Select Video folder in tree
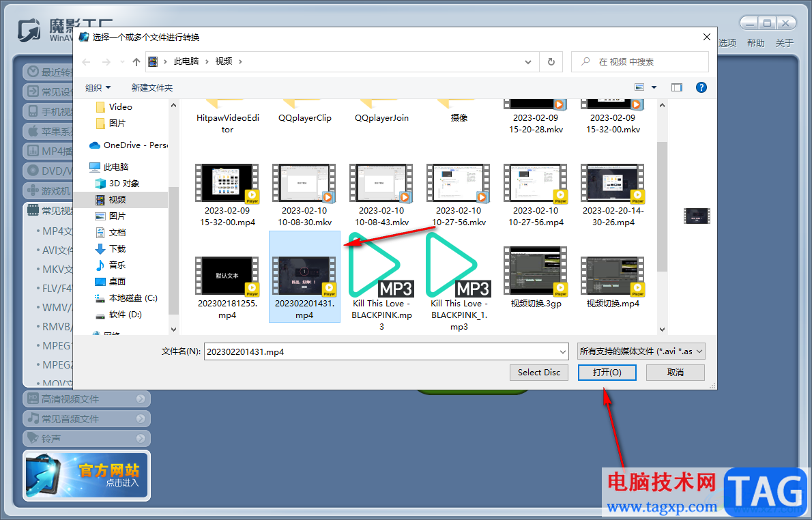 (x=115, y=106)
